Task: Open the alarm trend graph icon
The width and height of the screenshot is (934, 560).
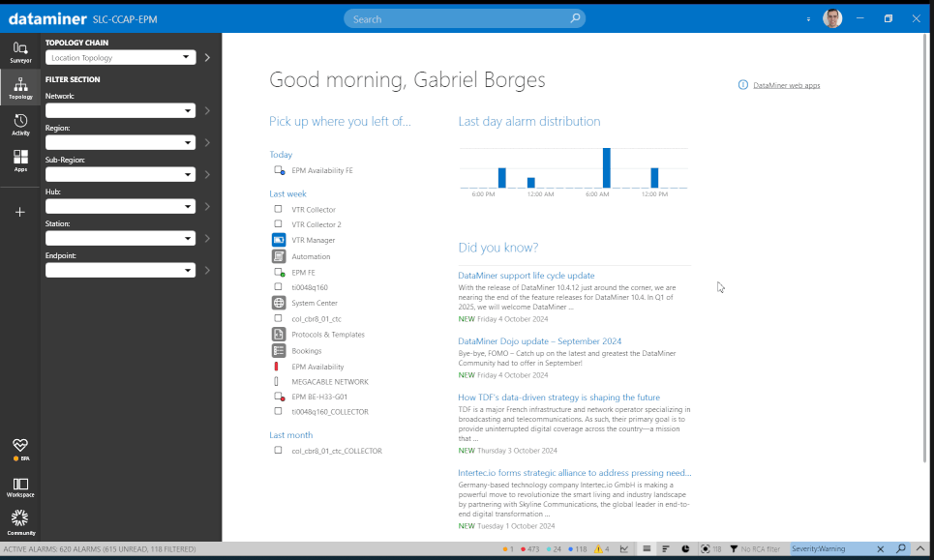Action: tap(624, 549)
